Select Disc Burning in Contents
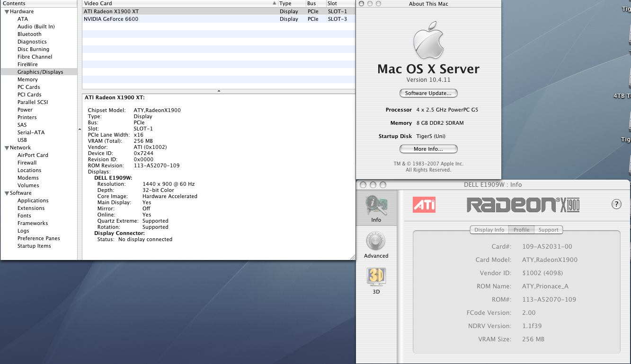 point(33,49)
